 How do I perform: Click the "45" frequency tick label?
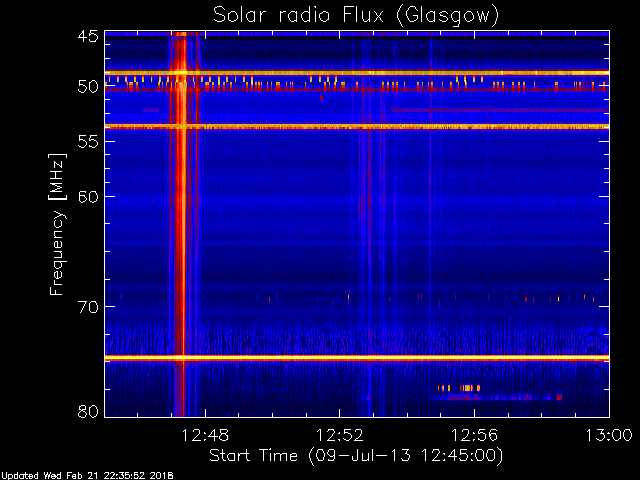88,36
